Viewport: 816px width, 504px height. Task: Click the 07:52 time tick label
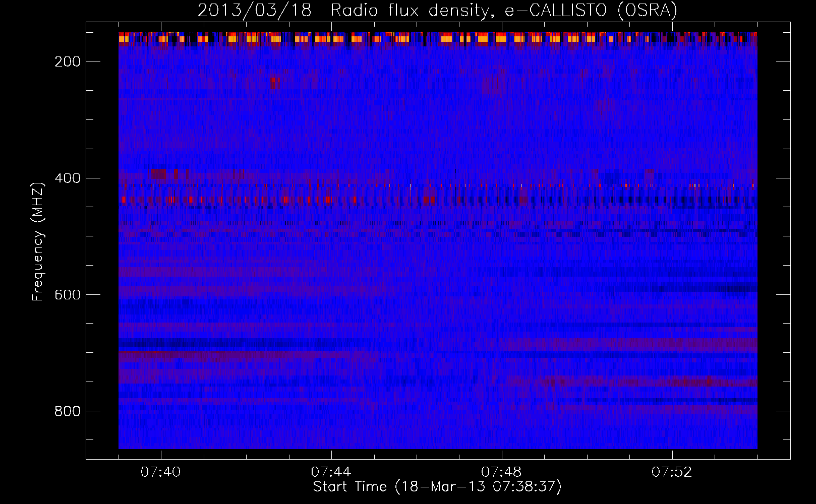[x=672, y=472]
